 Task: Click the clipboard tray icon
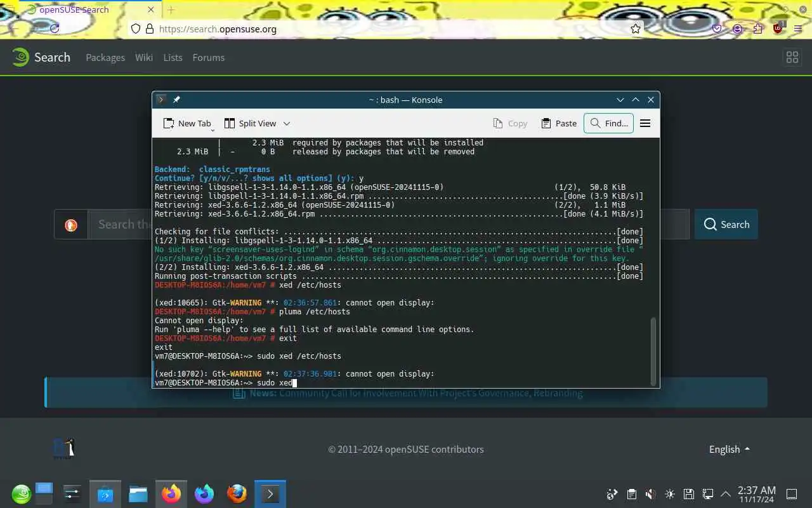pos(631,494)
